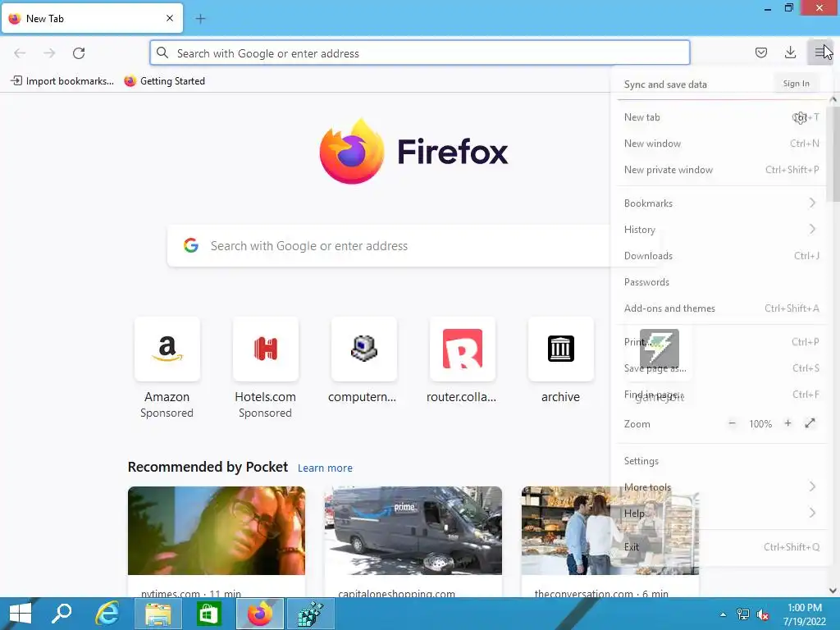Zoom out with the minus icon
This screenshot has width=840, height=630.
click(732, 423)
